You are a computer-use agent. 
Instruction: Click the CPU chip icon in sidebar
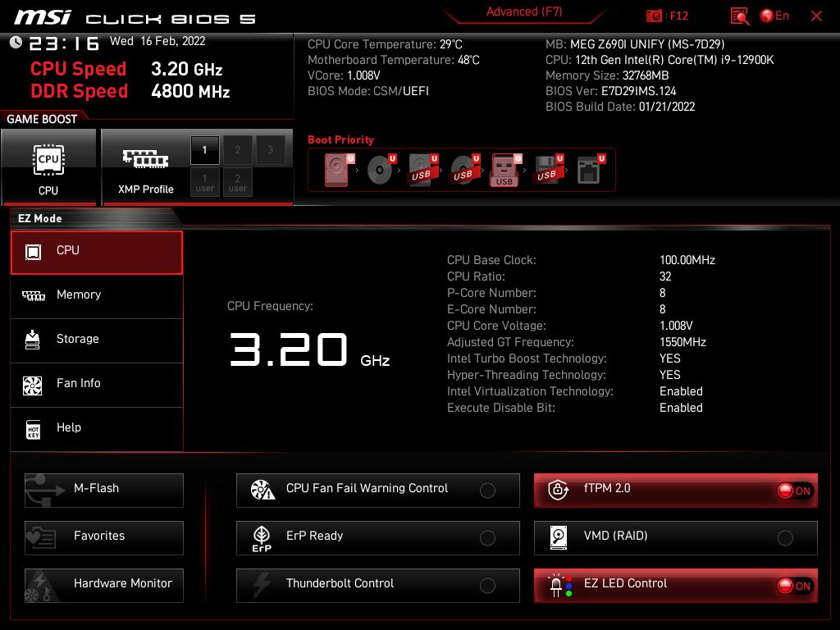click(x=33, y=251)
